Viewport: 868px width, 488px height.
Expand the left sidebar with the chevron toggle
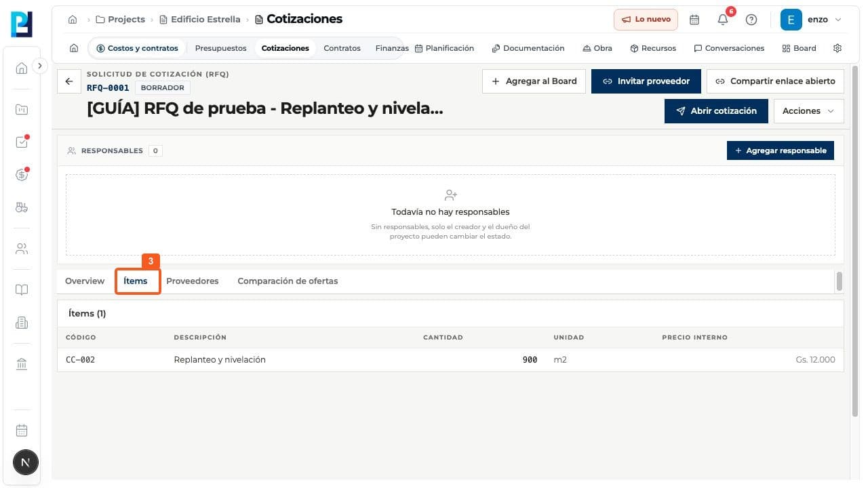click(x=39, y=66)
